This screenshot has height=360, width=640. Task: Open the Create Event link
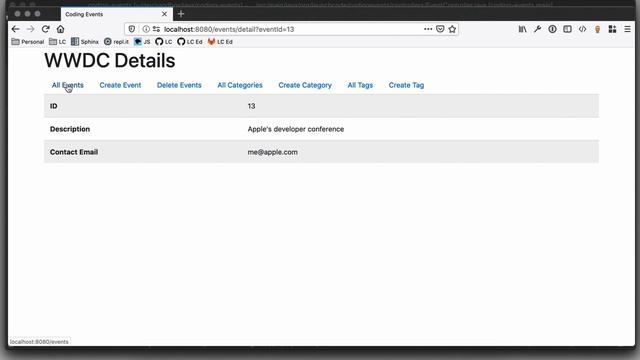[120, 85]
